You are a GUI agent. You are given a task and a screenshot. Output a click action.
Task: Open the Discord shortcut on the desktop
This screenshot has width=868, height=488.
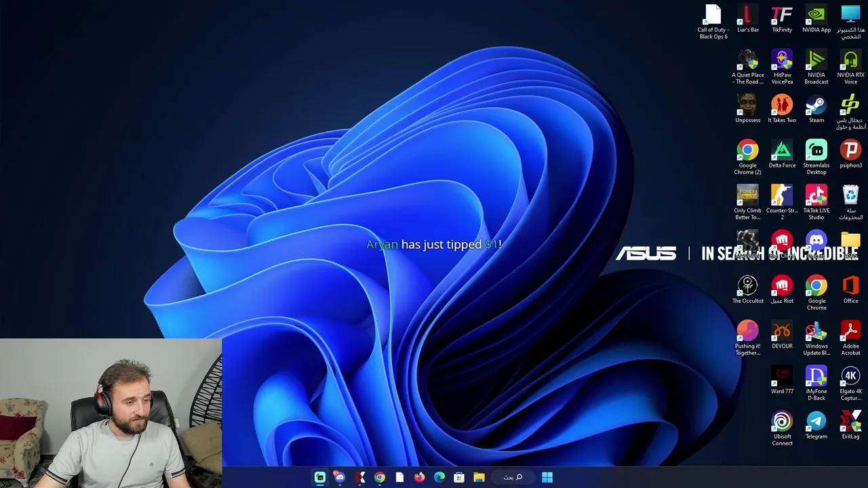(x=816, y=245)
